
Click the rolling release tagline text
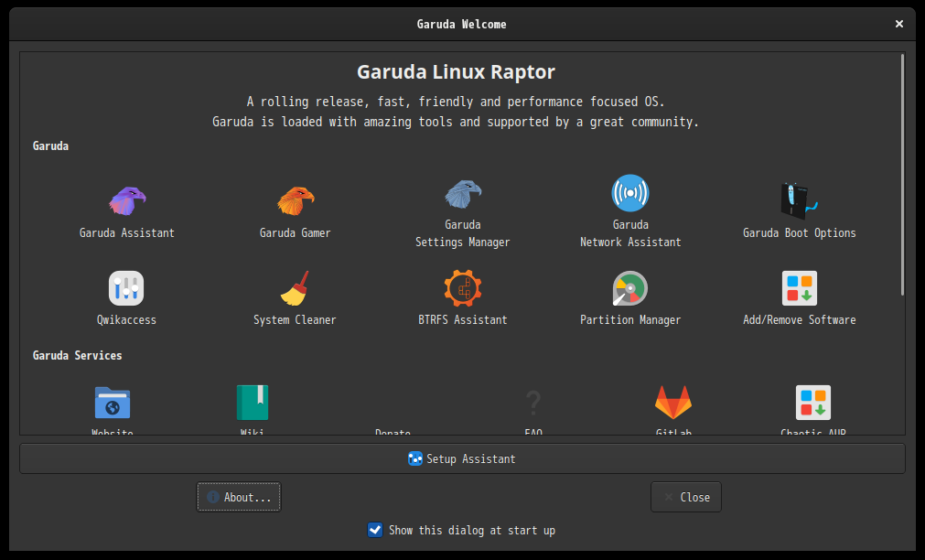click(456, 102)
